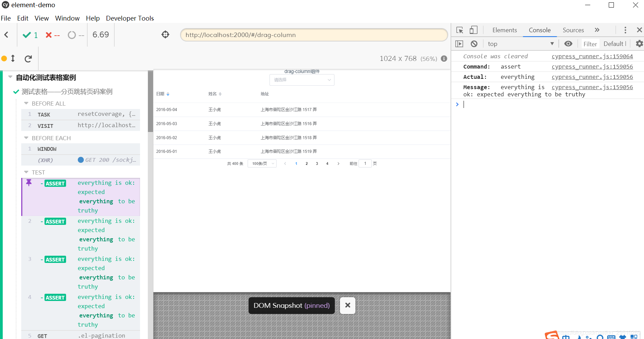Open cypress_runner.js:159064 source link

(592, 56)
